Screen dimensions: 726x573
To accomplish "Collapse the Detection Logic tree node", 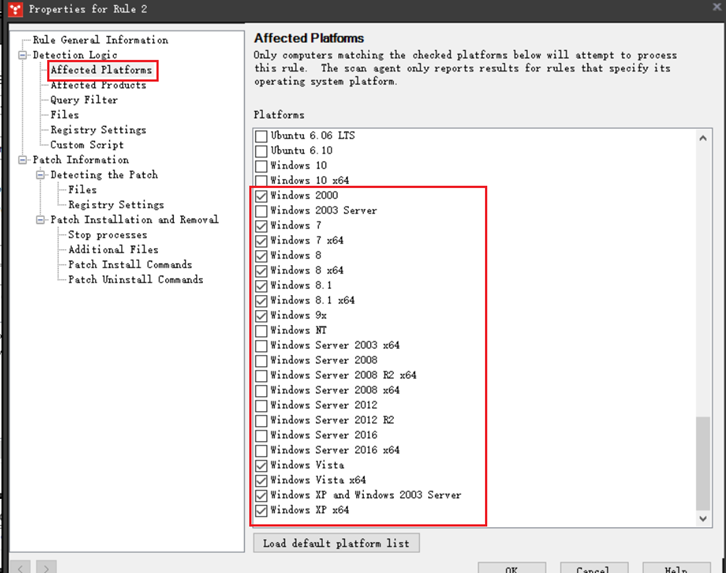I will click(x=24, y=55).
